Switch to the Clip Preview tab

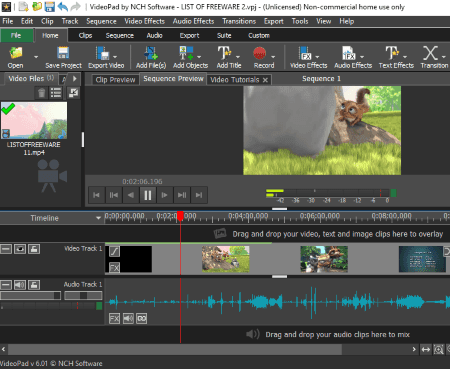115,80
